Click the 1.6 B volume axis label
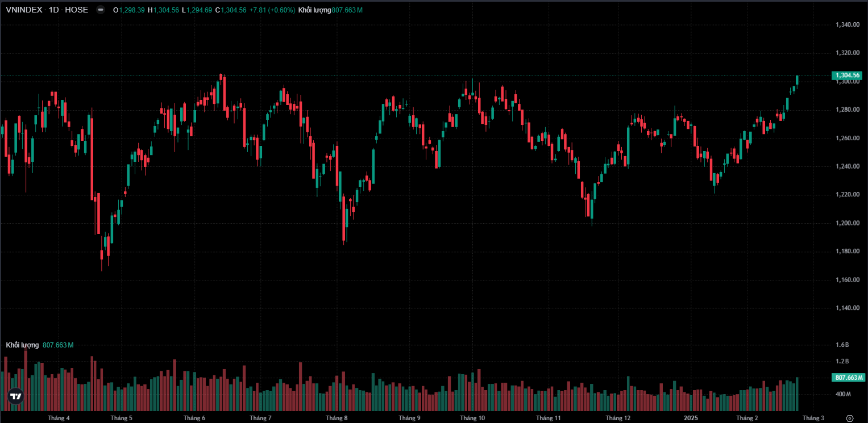 coord(842,345)
